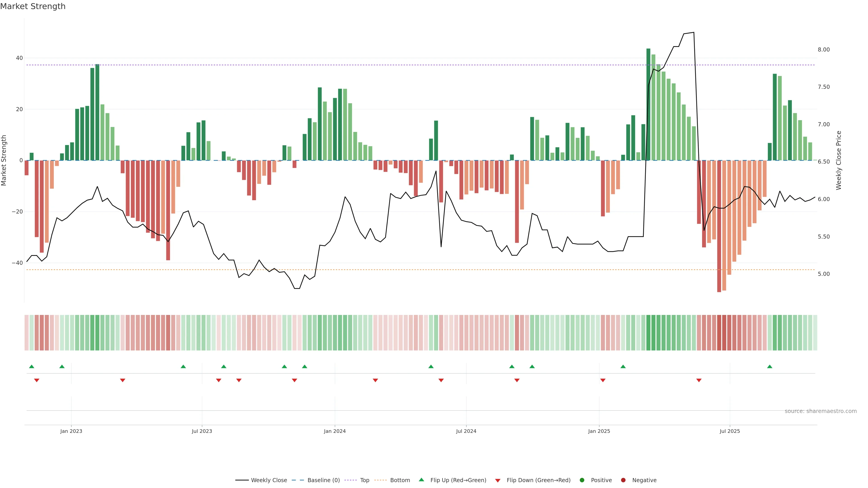Click the Negative red circle legend icon

click(623, 480)
